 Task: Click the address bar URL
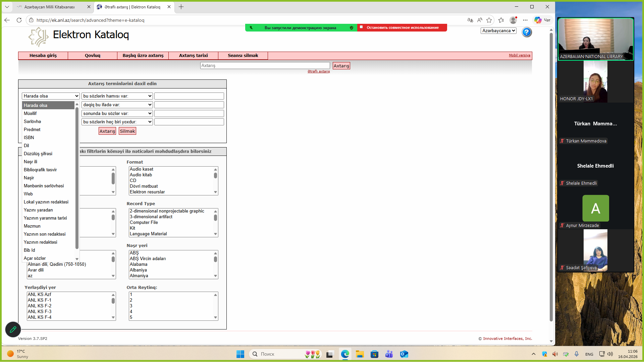coord(91,20)
